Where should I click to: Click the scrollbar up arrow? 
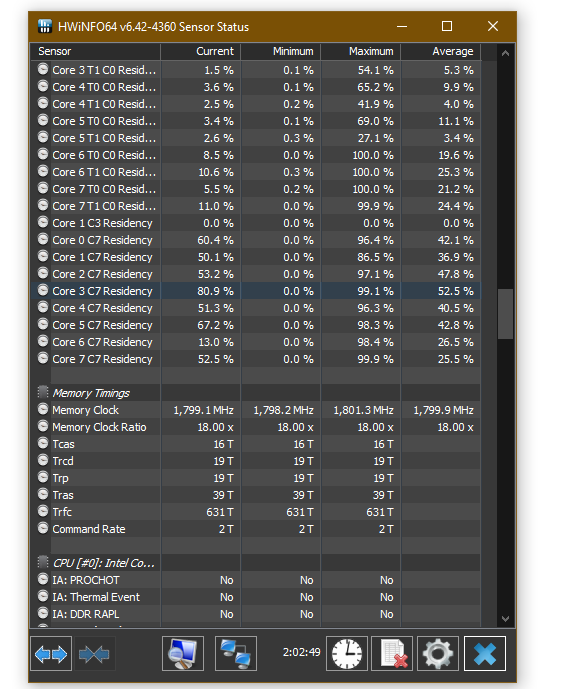(505, 53)
